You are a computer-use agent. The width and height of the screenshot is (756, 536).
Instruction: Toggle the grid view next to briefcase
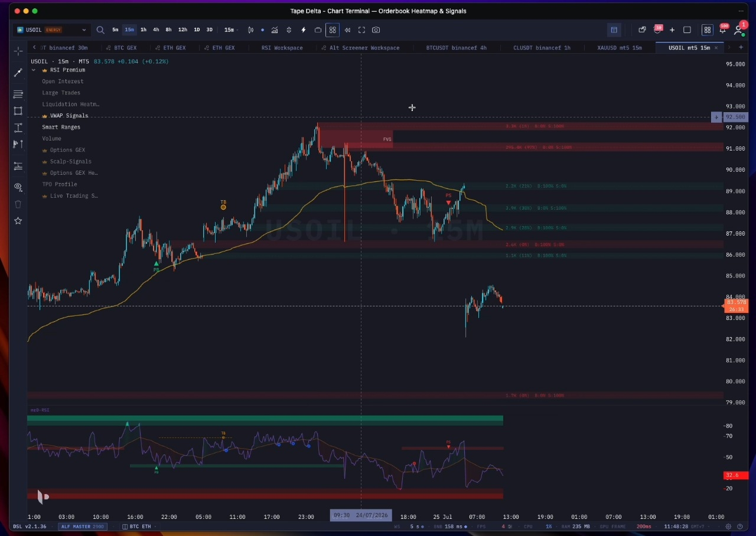(x=333, y=30)
